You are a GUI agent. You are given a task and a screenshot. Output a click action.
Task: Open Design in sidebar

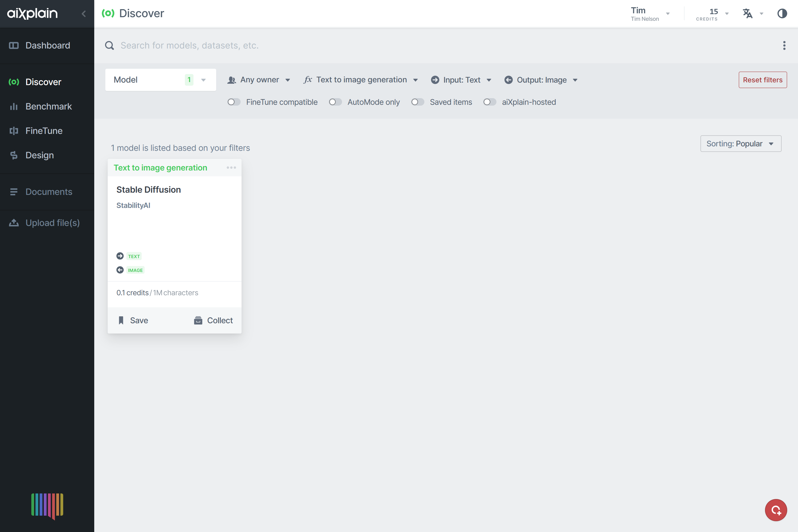click(47, 155)
